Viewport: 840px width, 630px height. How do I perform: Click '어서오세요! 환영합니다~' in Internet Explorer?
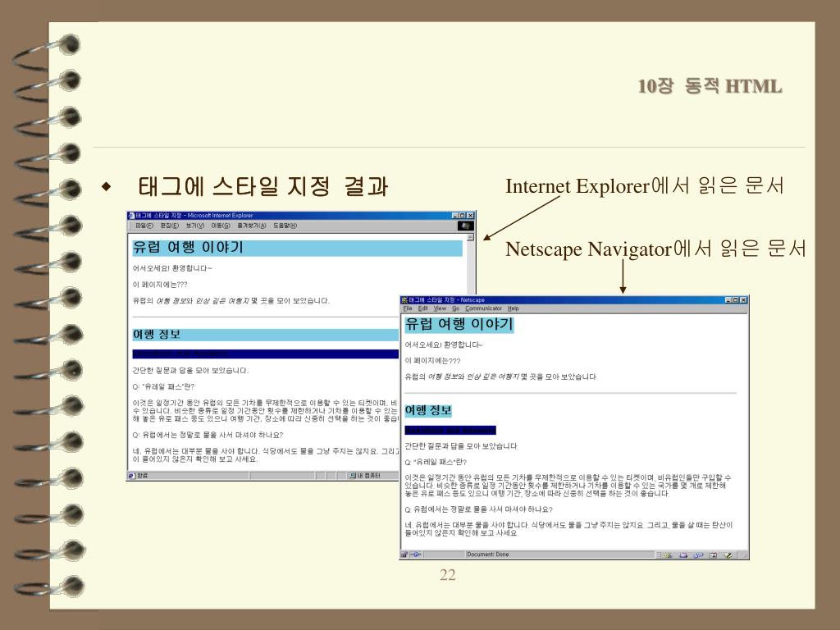point(172,268)
